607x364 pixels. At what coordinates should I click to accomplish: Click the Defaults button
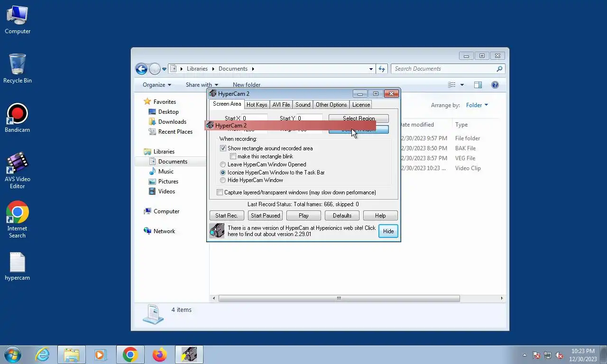(x=342, y=216)
